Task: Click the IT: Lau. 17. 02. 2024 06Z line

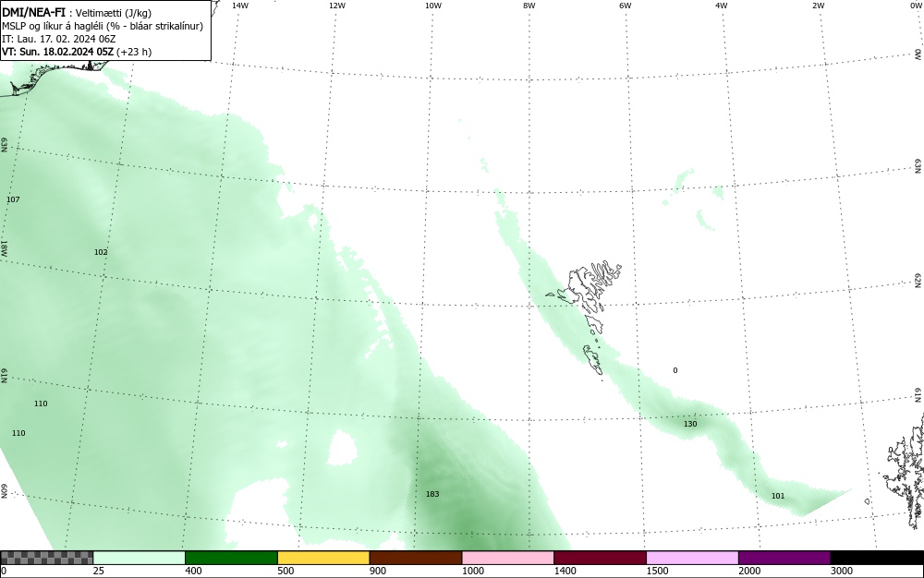Action: (59, 39)
